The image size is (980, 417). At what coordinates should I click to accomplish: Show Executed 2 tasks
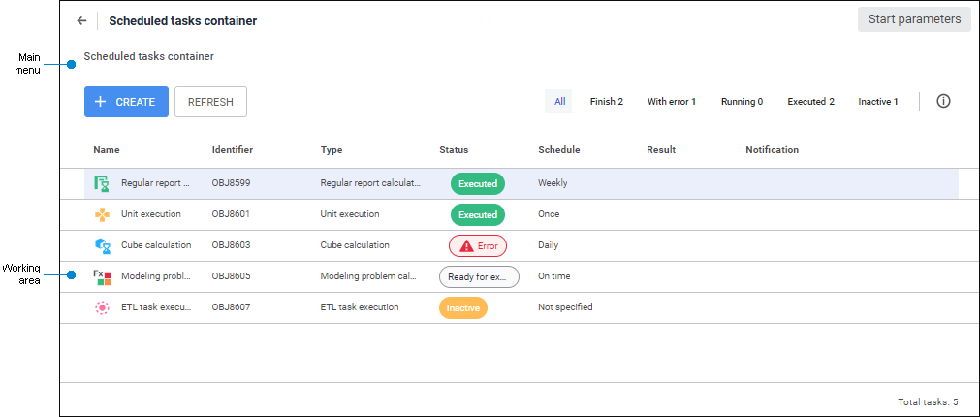coord(810,101)
